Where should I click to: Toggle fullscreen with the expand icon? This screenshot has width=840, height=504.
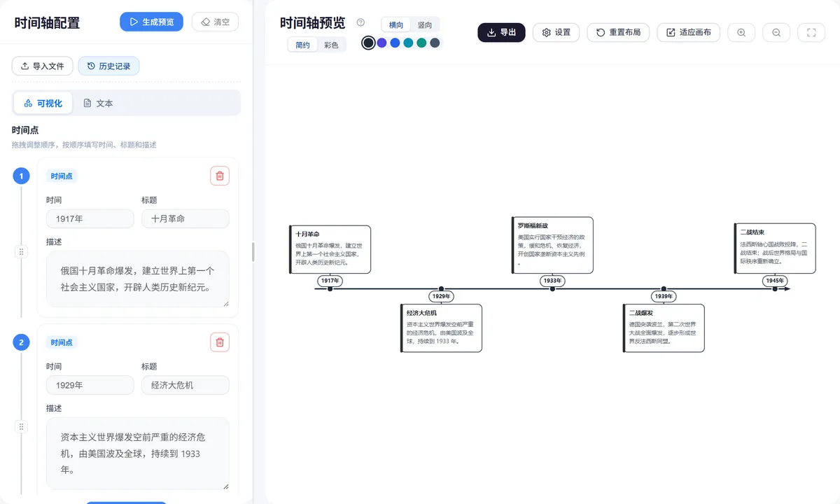[811, 32]
